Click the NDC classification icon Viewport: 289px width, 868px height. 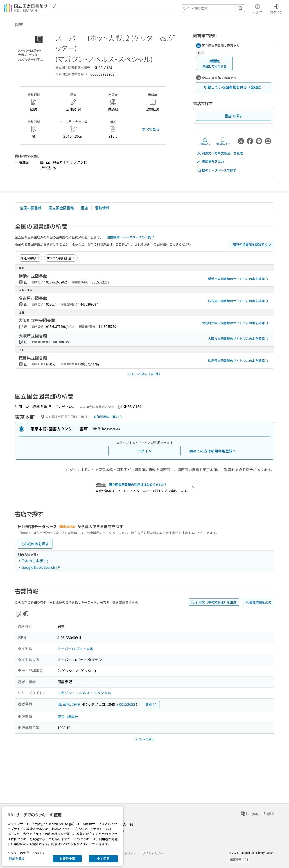[113, 129]
